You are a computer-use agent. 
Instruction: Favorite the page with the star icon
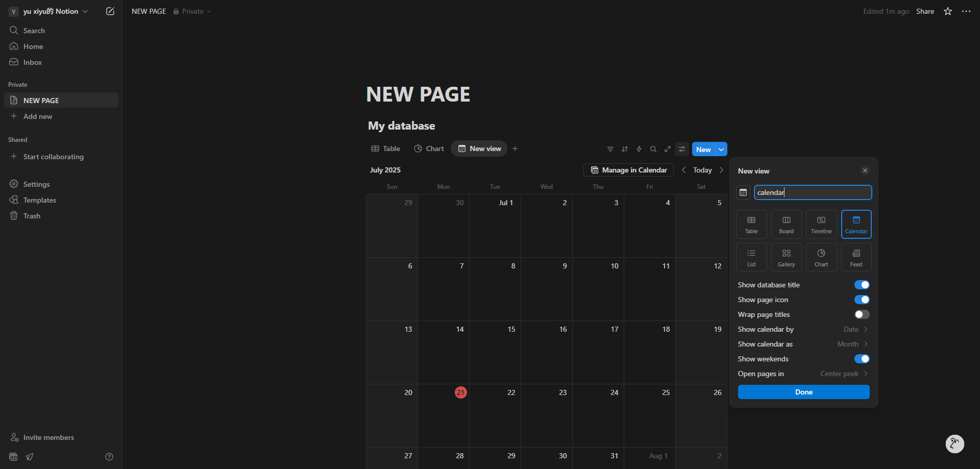pos(948,11)
